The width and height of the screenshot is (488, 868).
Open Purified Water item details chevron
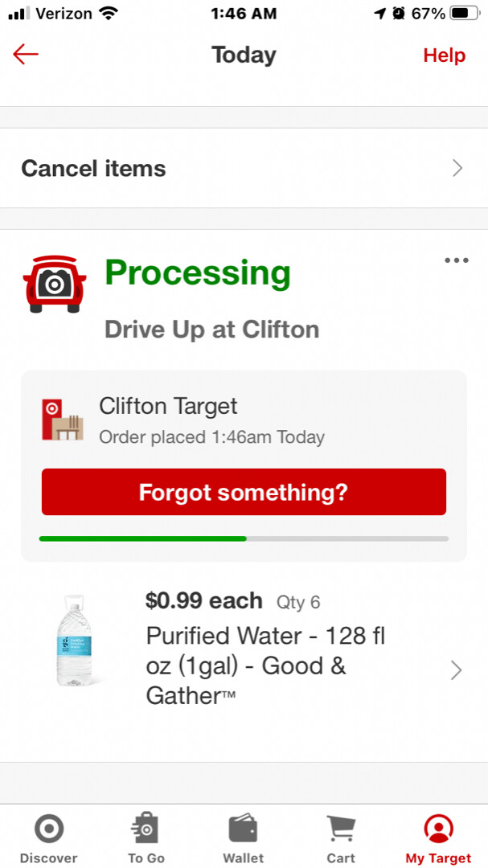click(456, 670)
